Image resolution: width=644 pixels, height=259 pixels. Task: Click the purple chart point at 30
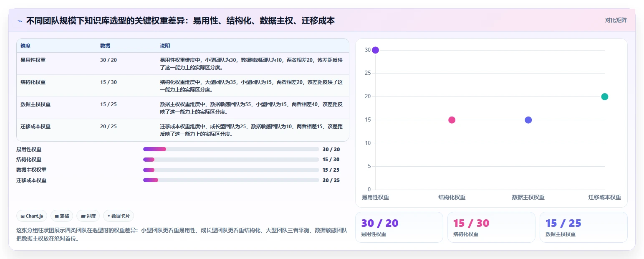point(375,50)
